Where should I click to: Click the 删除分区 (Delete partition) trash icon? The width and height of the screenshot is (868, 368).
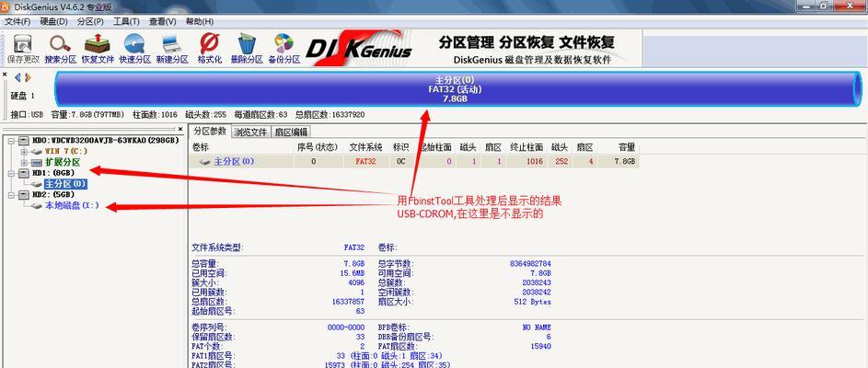click(247, 49)
